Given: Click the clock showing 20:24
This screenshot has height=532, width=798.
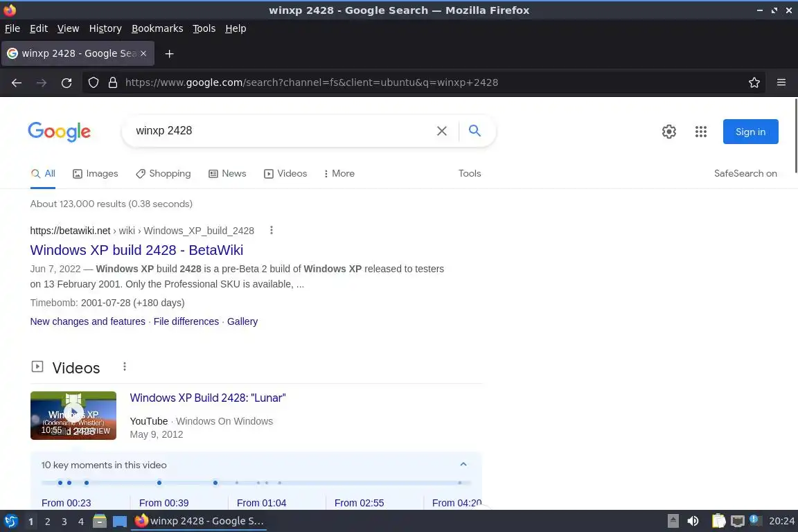Looking at the screenshot, I should click(781, 521).
